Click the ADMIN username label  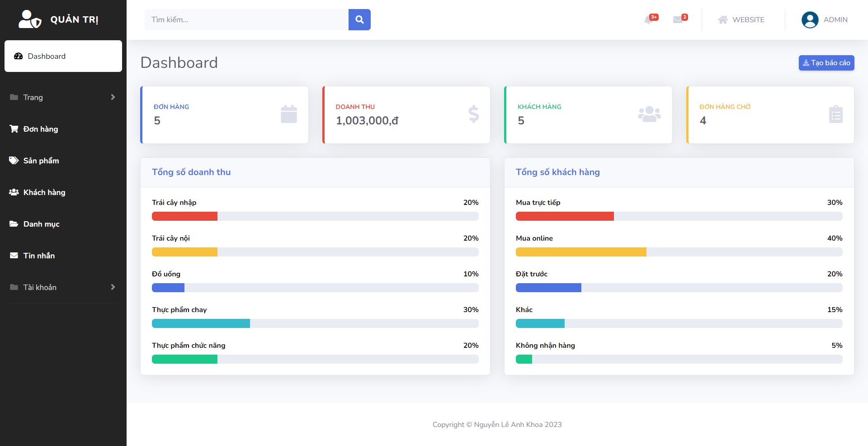(835, 19)
